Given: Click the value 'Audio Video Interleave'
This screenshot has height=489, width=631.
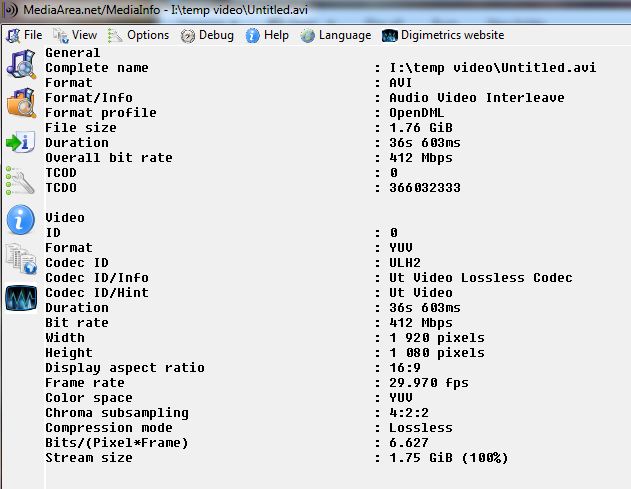Looking at the screenshot, I should [x=477, y=98].
